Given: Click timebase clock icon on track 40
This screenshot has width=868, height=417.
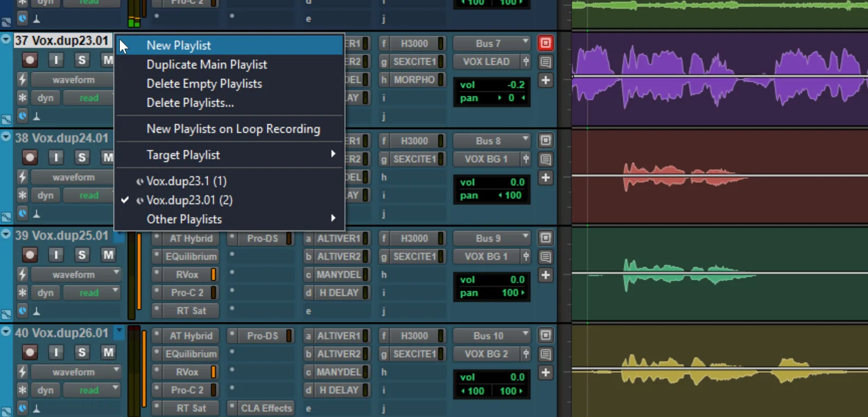Looking at the screenshot, I should coord(22,408).
